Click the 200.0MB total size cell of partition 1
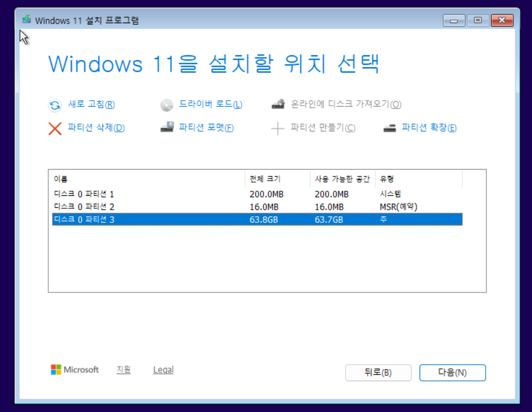 click(266, 194)
